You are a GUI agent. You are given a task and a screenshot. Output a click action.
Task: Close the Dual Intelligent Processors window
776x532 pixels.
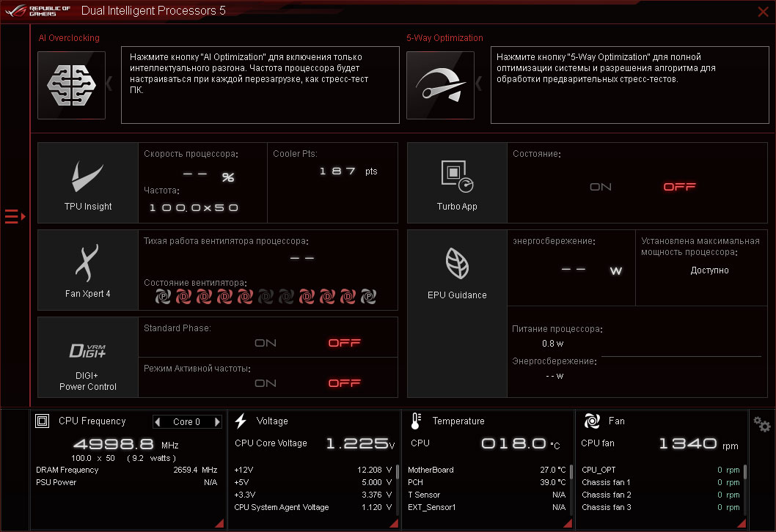(x=763, y=12)
